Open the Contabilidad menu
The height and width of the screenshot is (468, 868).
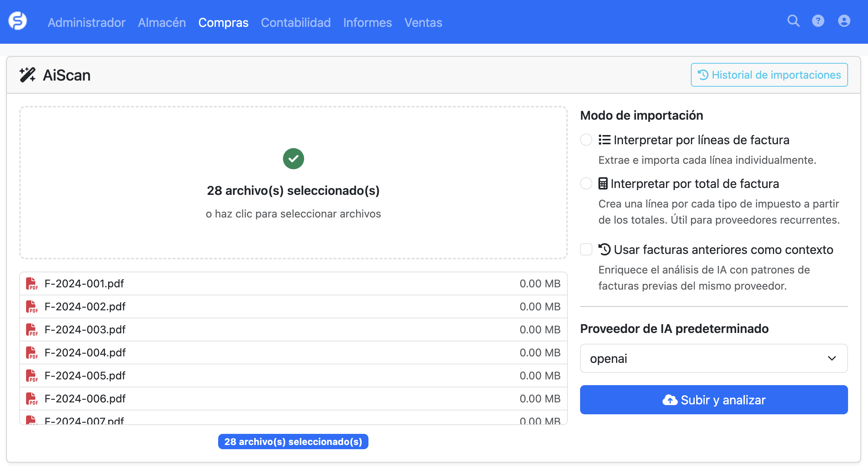(x=296, y=22)
